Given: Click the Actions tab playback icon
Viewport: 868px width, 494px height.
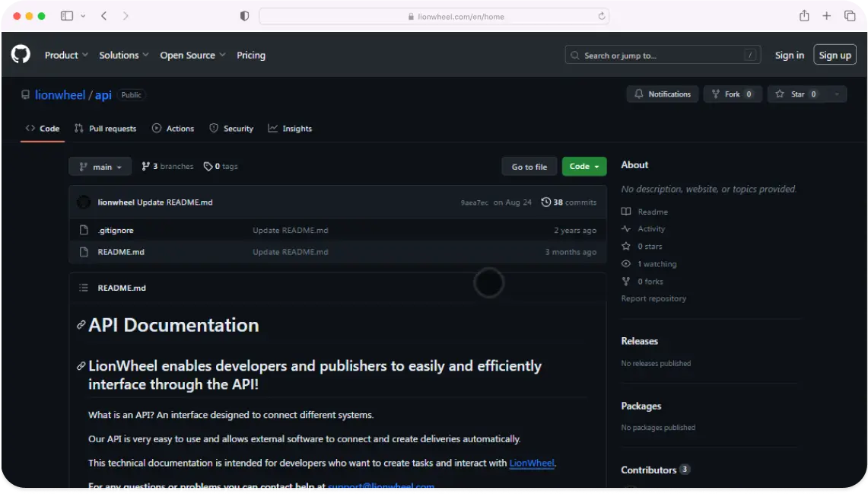Looking at the screenshot, I should 157,128.
